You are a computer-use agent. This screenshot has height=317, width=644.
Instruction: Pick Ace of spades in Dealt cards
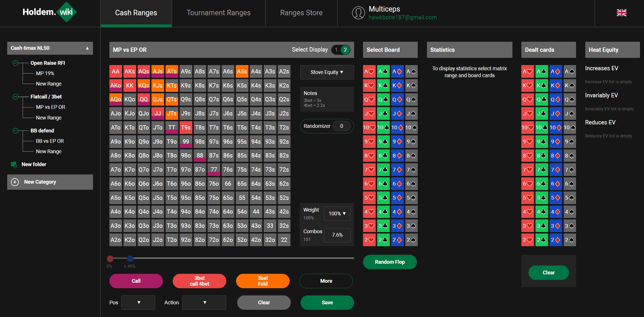click(x=569, y=71)
